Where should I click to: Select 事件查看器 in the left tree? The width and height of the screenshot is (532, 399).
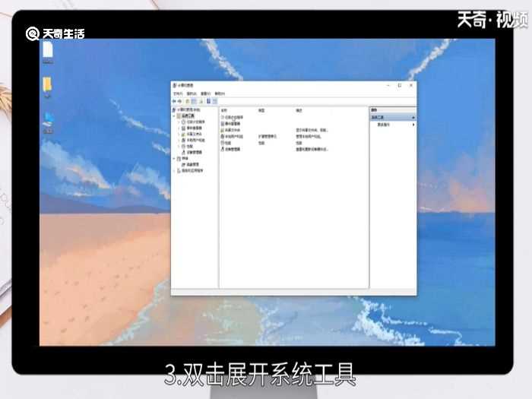(x=195, y=128)
